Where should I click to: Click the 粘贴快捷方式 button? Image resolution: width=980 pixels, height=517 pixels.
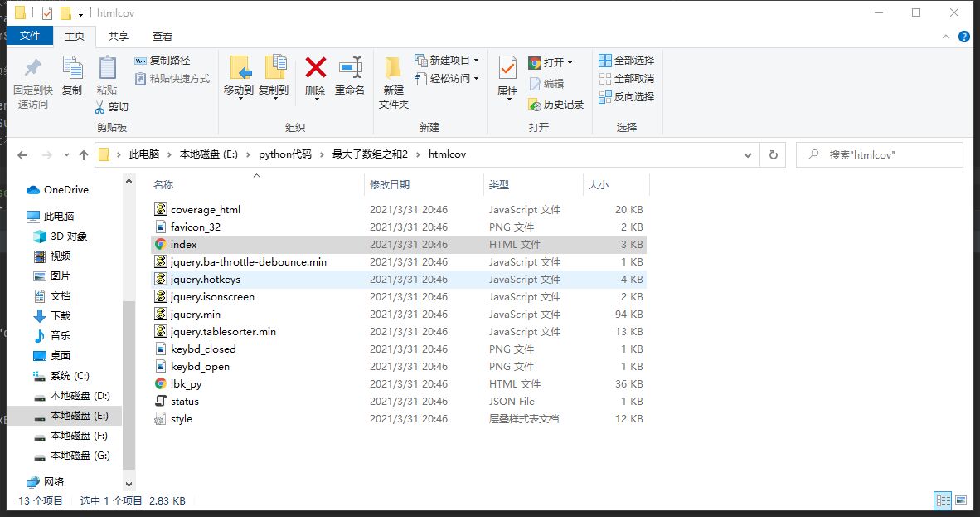[172, 79]
